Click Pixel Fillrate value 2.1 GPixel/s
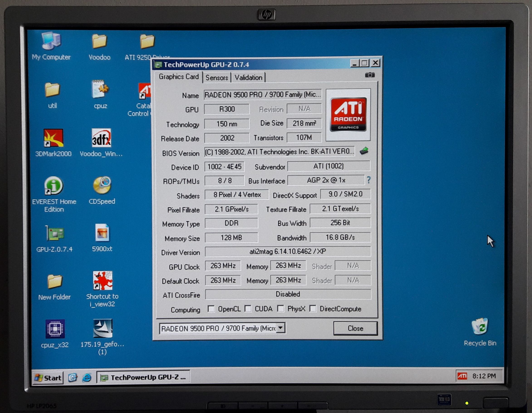This screenshot has height=413, width=532. pyautogui.click(x=231, y=209)
